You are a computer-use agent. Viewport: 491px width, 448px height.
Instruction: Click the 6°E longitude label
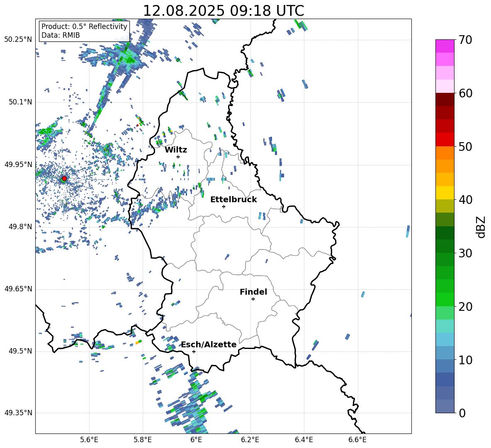196,440
